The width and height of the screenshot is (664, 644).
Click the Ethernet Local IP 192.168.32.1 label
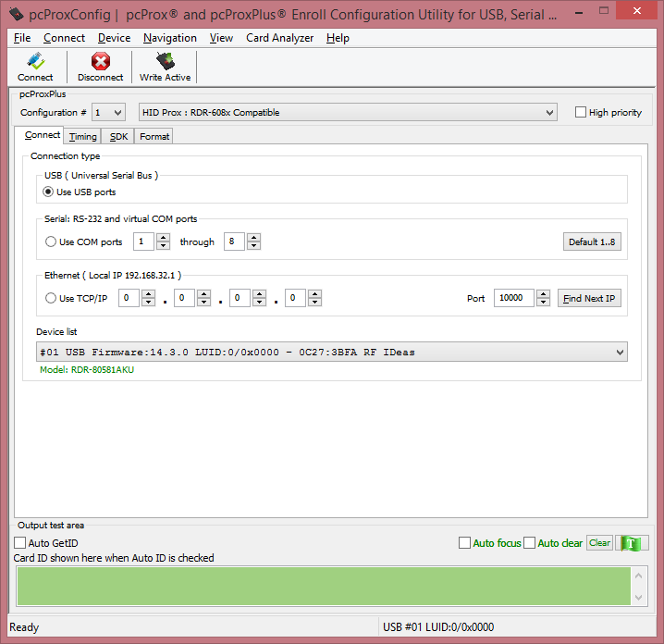coord(113,276)
